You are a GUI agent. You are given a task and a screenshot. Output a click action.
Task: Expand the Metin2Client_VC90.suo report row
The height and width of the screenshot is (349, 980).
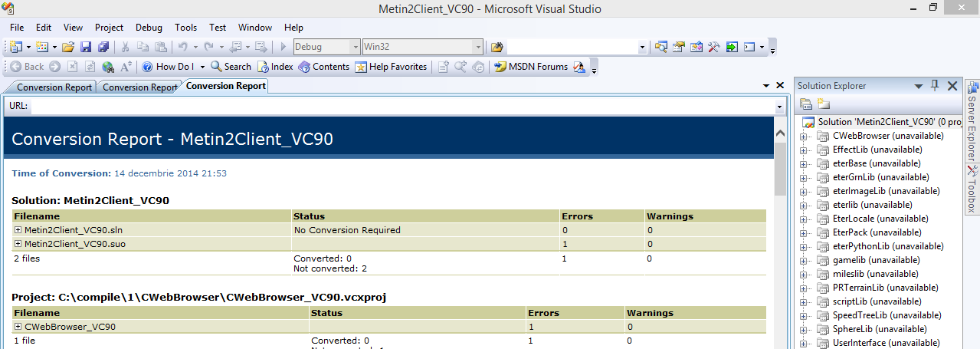[18, 244]
